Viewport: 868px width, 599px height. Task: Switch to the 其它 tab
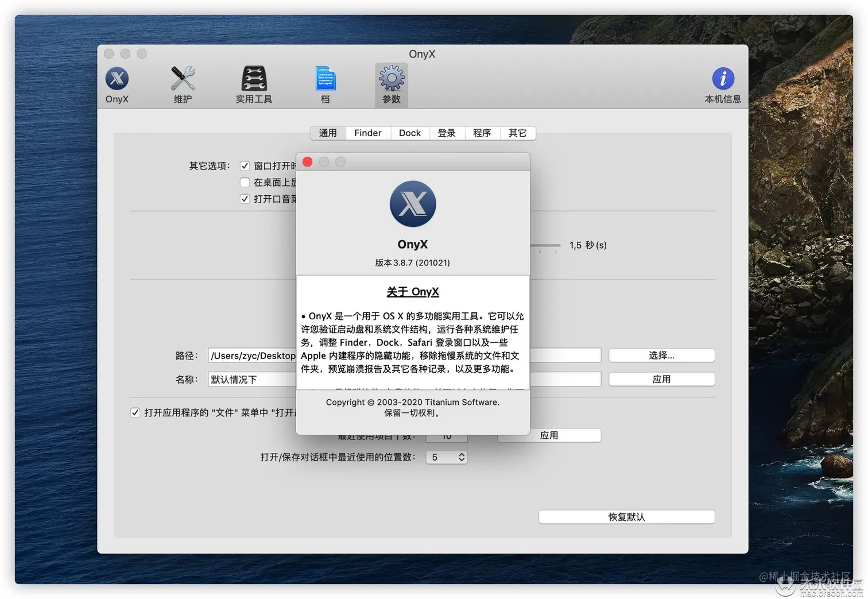(x=518, y=133)
